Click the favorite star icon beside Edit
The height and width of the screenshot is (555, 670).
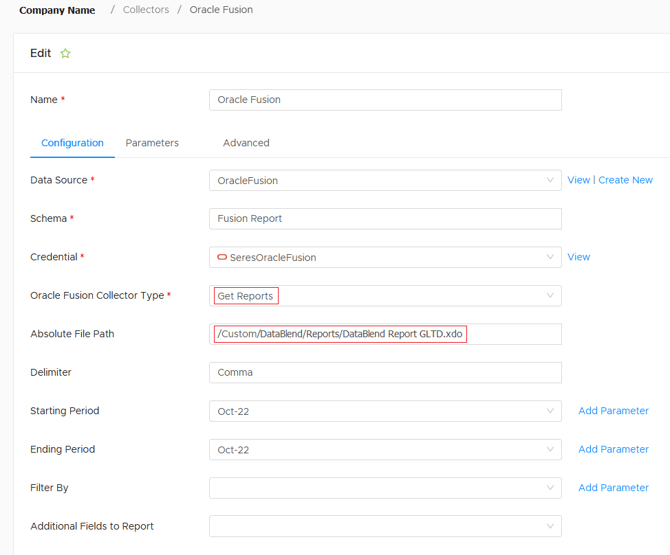pyautogui.click(x=66, y=54)
